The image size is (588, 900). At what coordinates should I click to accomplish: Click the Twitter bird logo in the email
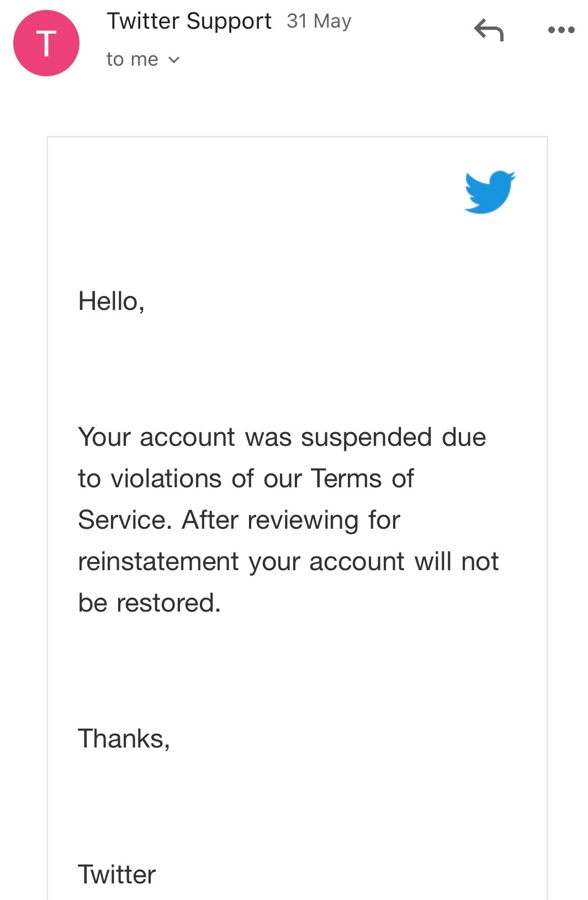tap(489, 192)
